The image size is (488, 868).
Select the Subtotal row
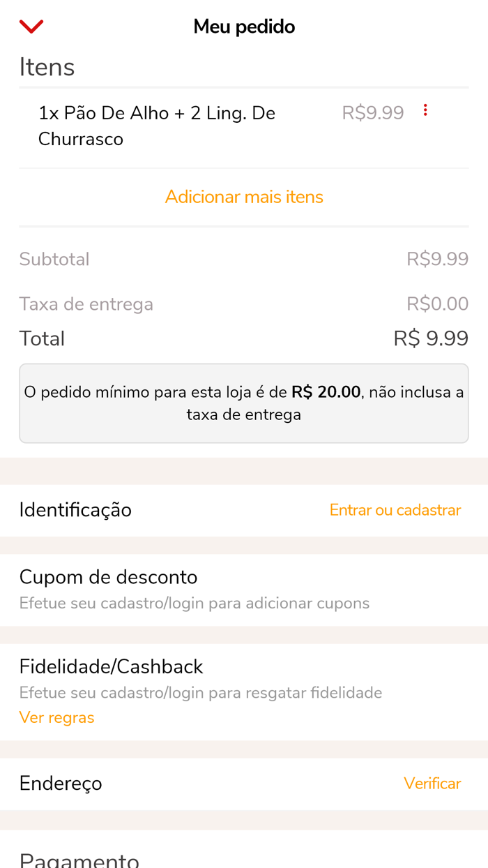click(54, 259)
